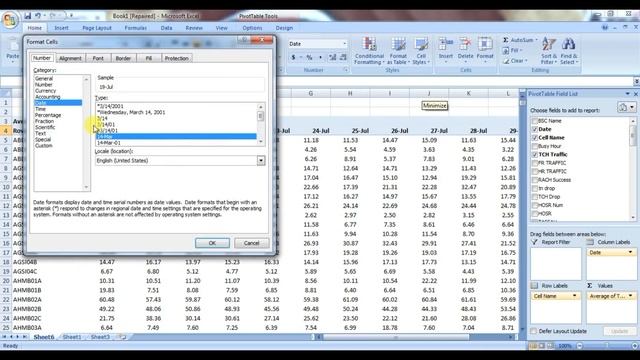Toggle the BSC Name field checkbox
640x360 pixels.
click(534, 121)
